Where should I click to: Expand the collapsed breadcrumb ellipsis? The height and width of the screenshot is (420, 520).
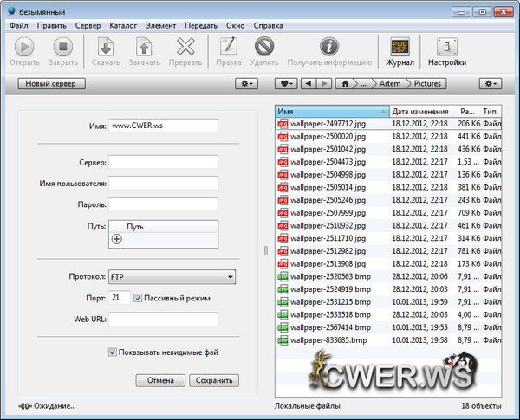point(364,84)
